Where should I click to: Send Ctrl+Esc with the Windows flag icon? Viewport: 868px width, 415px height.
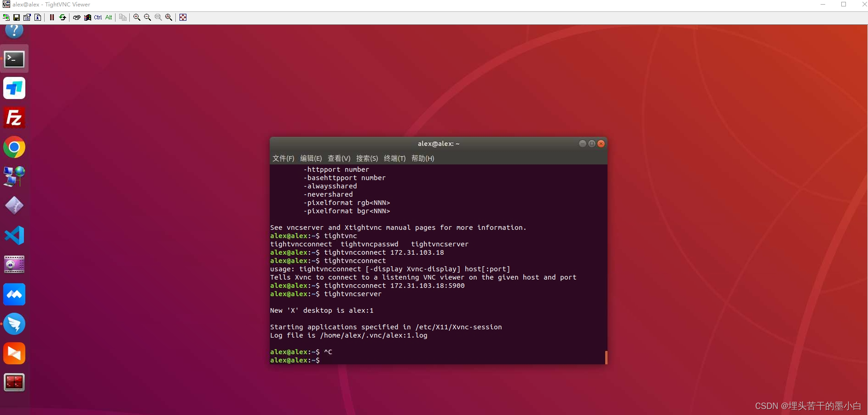click(x=87, y=18)
